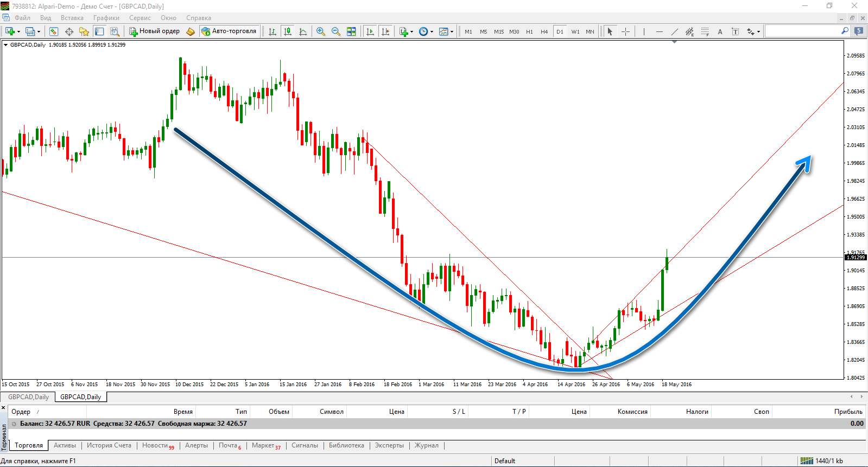Switch to W1 timeframe
Viewport: 868px width, 467px height.
point(575,31)
